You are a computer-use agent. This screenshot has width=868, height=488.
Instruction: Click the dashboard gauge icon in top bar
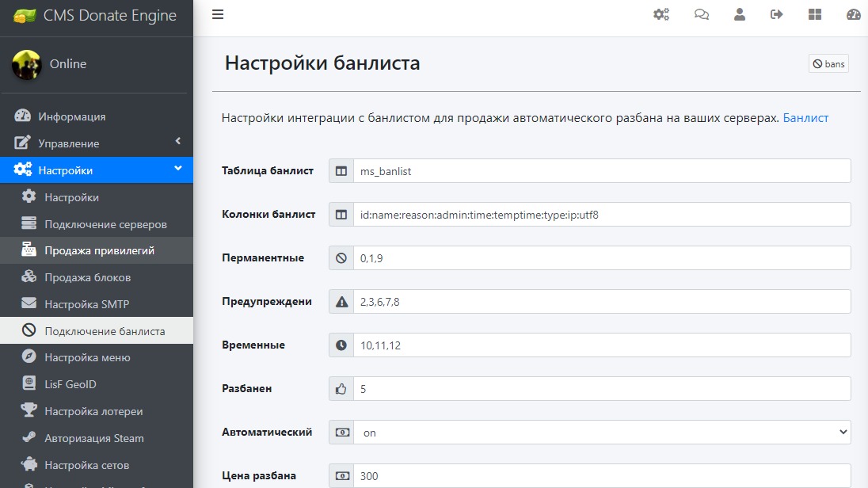853,14
